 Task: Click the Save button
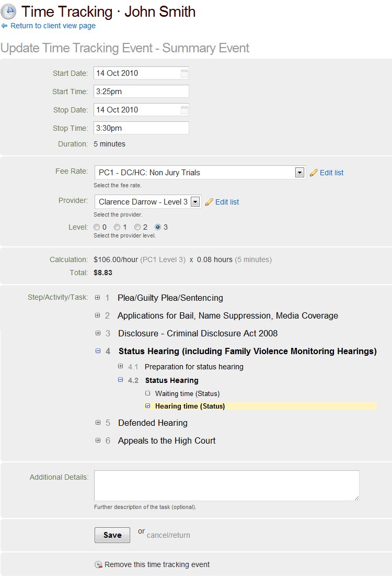click(x=112, y=535)
